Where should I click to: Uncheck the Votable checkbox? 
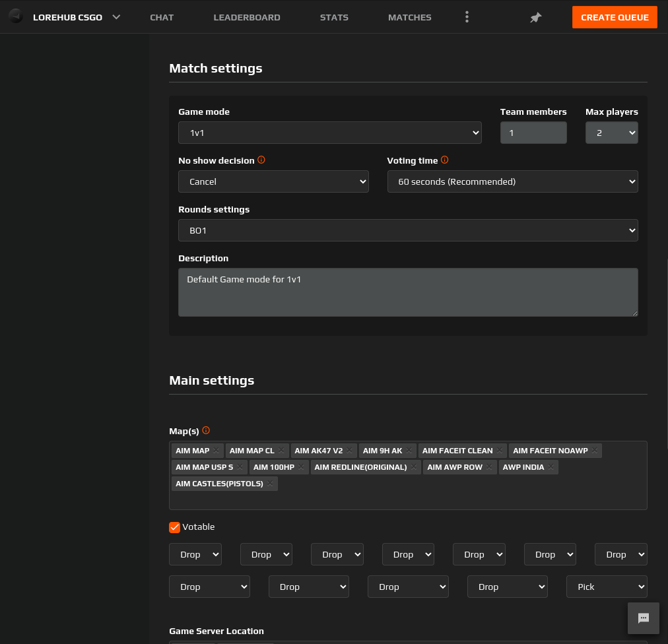click(174, 527)
